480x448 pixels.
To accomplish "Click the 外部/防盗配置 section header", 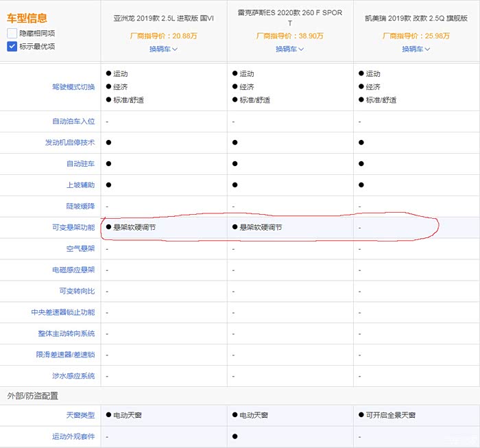I will (x=32, y=396).
